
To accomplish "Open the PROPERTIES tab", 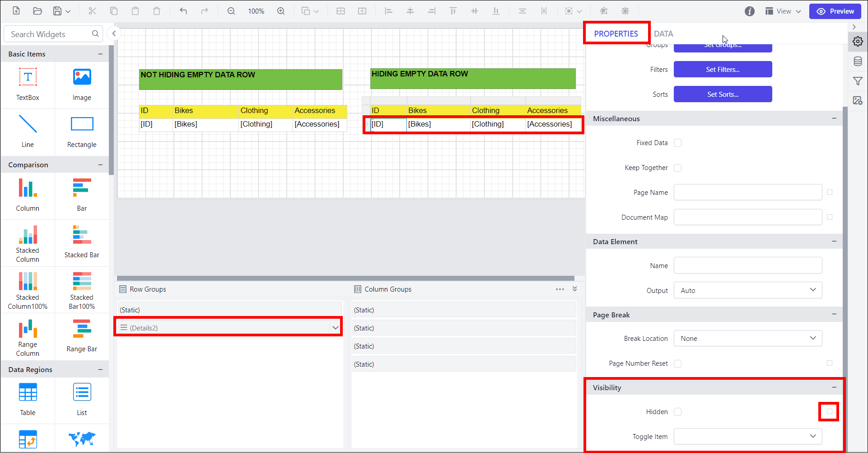I will point(616,34).
